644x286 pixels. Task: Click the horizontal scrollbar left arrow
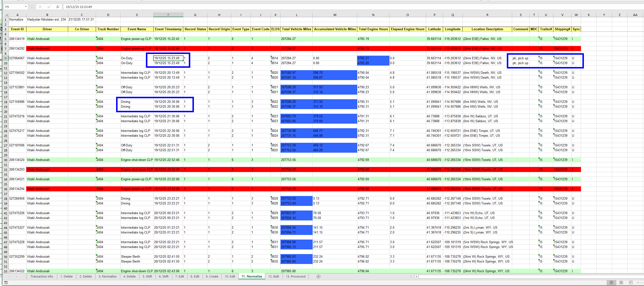[416, 276]
